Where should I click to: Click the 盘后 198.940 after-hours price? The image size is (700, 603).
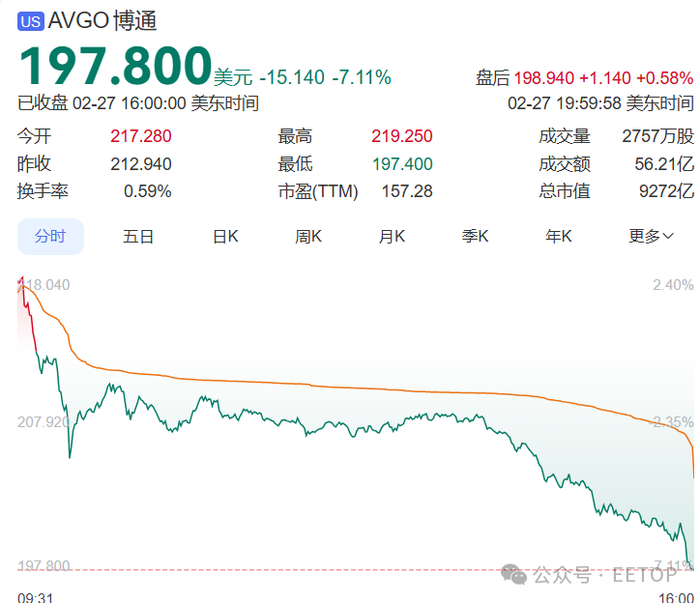pos(544,78)
